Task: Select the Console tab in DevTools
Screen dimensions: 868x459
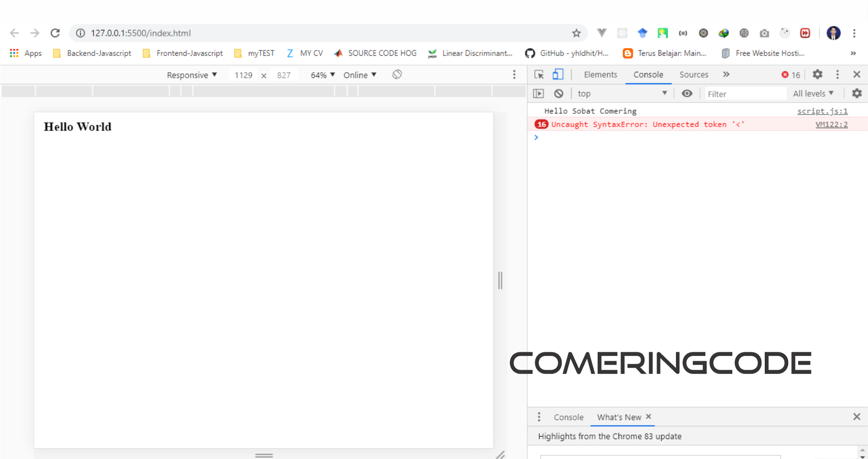Action: coord(649,74)
